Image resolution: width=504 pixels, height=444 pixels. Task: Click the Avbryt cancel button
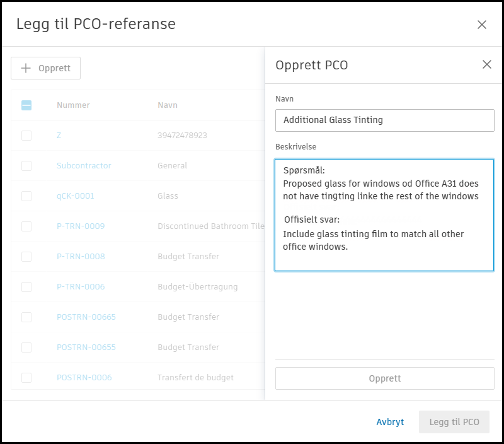[x=390, y=422]
